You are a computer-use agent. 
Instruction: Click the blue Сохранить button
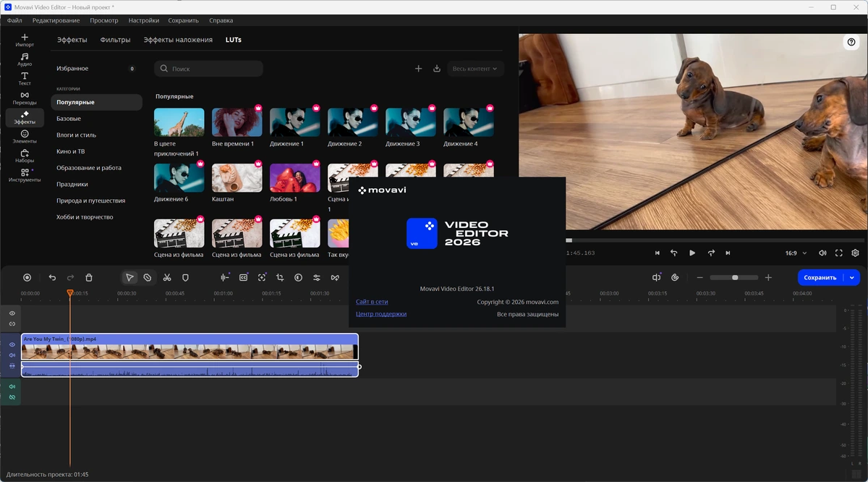point(820,277)
